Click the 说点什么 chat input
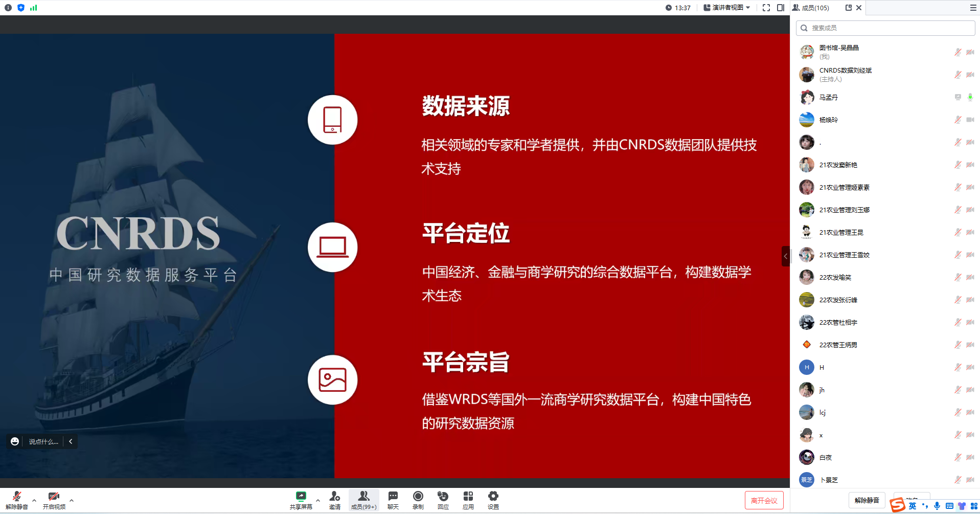The image size is (980, 514). [x=43, y=441]
